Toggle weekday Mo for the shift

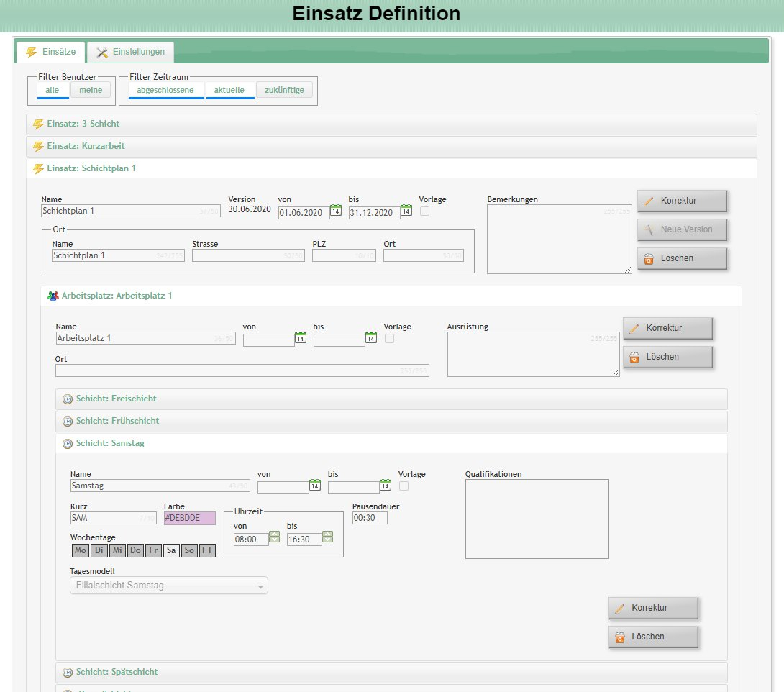coord(81,550)
